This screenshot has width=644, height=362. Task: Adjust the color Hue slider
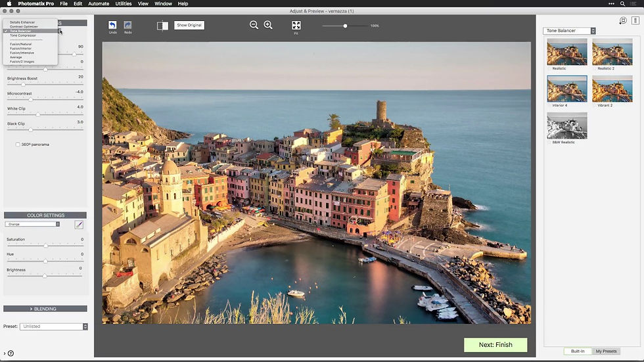point(45,261)
